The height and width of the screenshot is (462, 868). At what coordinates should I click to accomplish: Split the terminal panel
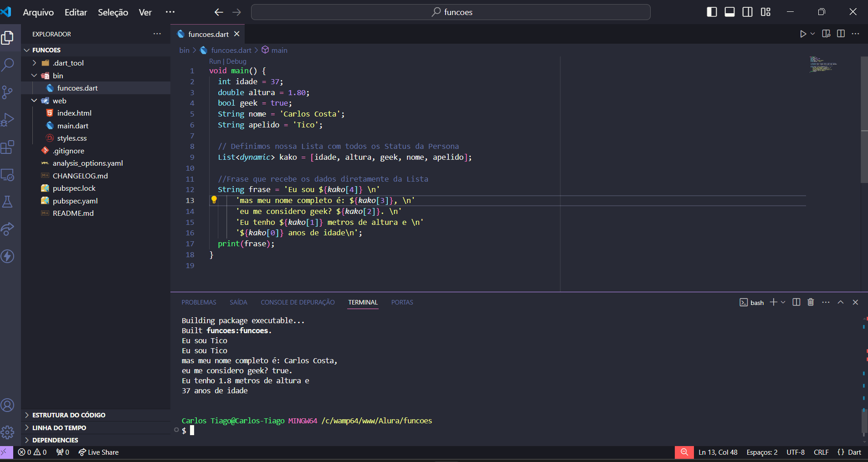point(796,302)
